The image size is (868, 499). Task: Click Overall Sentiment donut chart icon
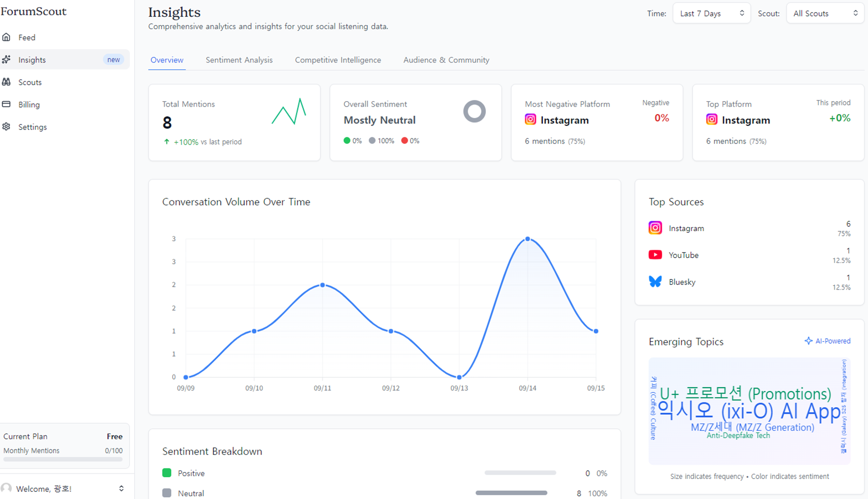point(474,111)
